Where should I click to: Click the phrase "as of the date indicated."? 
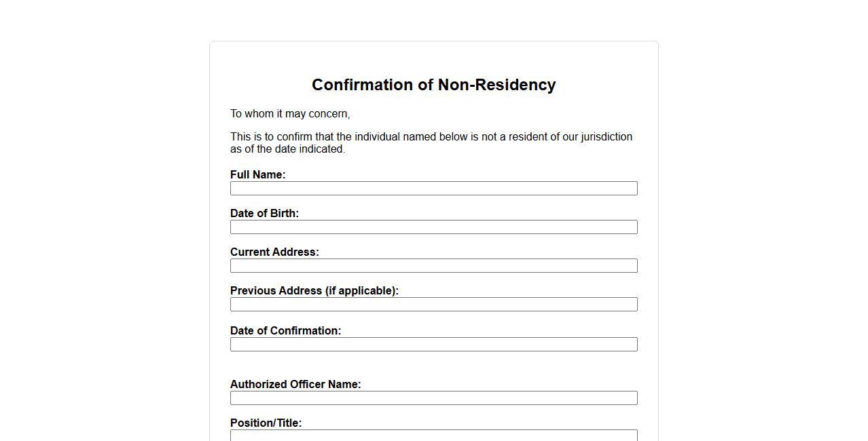pyautogui.click(x=287, y=149)
